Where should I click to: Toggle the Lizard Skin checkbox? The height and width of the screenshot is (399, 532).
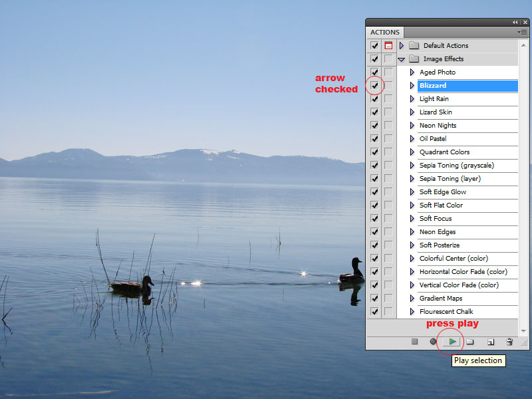[x=374, y=112]
